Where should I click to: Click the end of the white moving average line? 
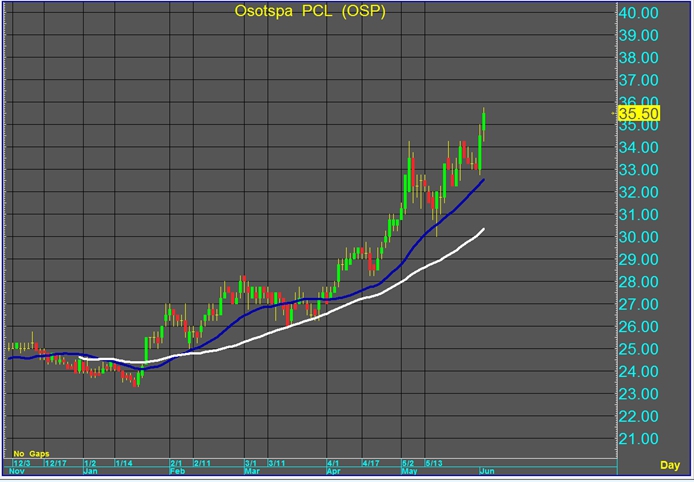point(483,229)
